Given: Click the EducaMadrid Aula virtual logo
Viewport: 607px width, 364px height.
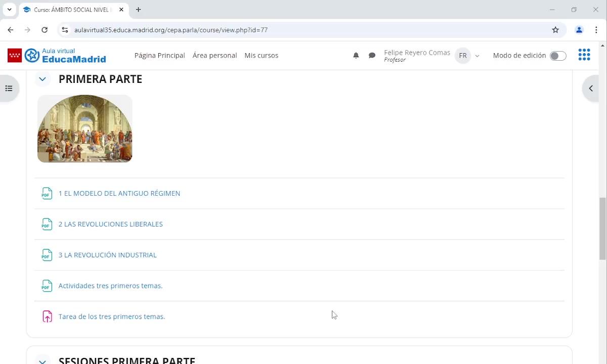Looking at the screenshot, I should [x=65, y=56].
